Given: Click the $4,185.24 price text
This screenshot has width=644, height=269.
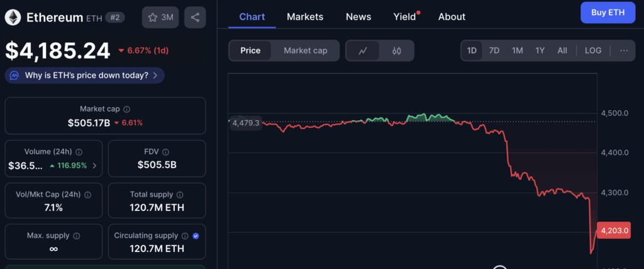Looking at the screenshot, I should [57, 51].
